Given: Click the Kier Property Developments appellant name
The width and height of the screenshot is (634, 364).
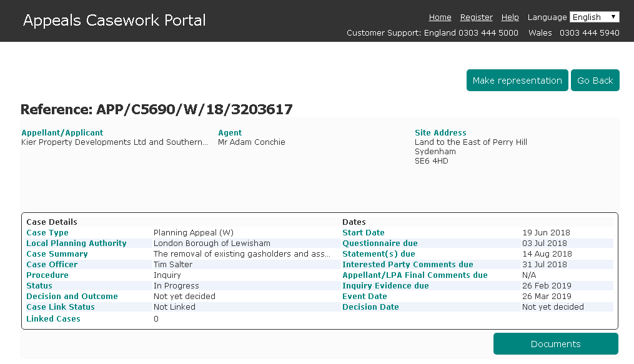Looking at the screenshot, I should point(114,142).
